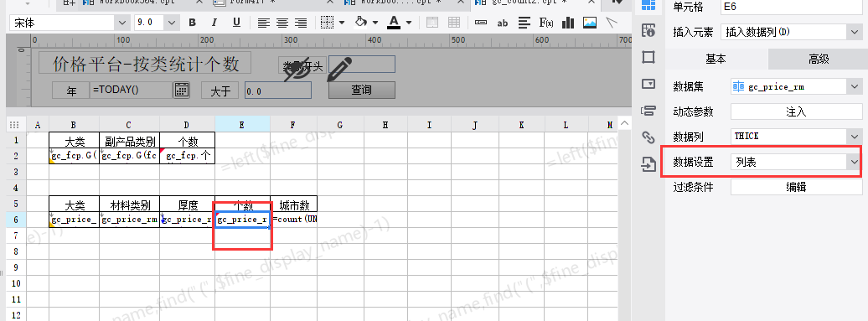Insert formula F(x) element
Image resolution: width=868 pixels, height=321 pixels.
tap(546, 23)
